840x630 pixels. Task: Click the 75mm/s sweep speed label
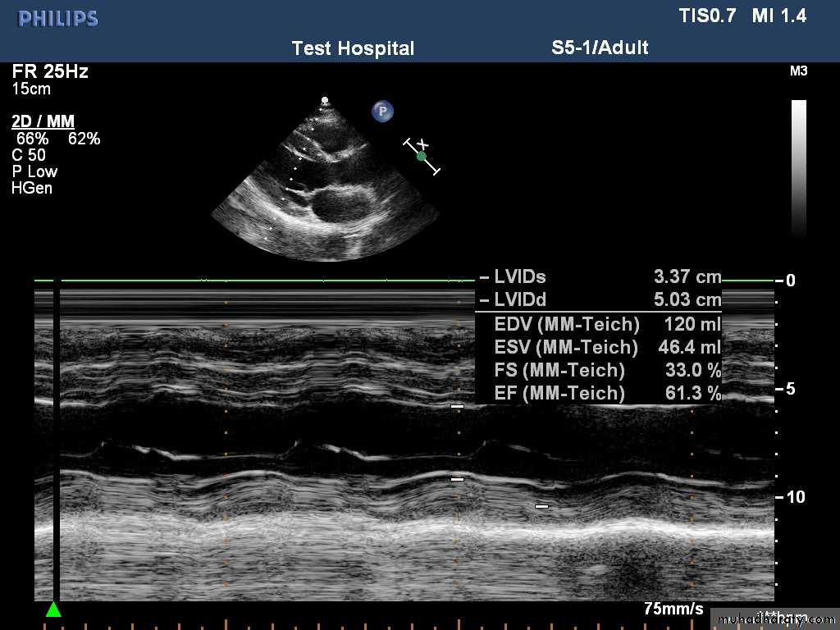point(673,609)
